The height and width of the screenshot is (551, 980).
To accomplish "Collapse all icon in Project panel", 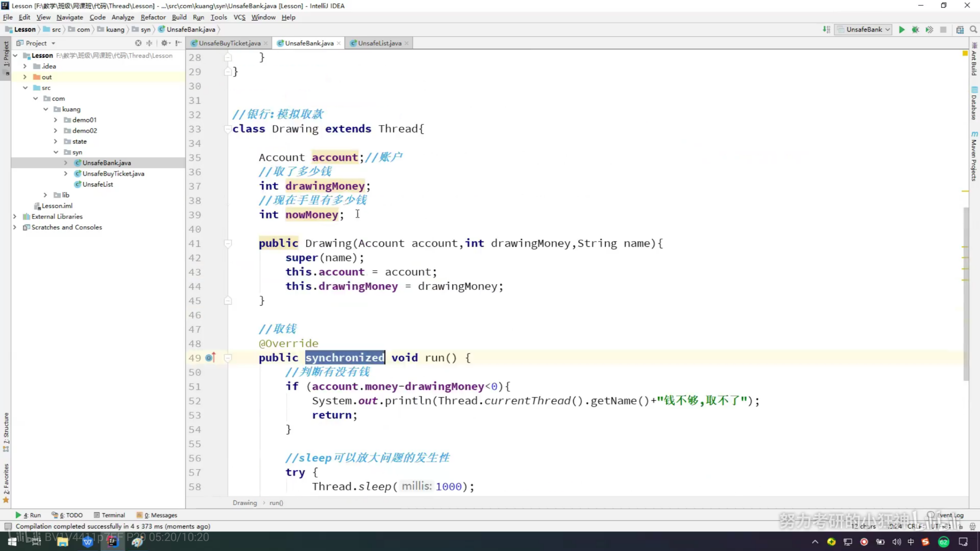I will pyautogui.click(x=149, y=43).
